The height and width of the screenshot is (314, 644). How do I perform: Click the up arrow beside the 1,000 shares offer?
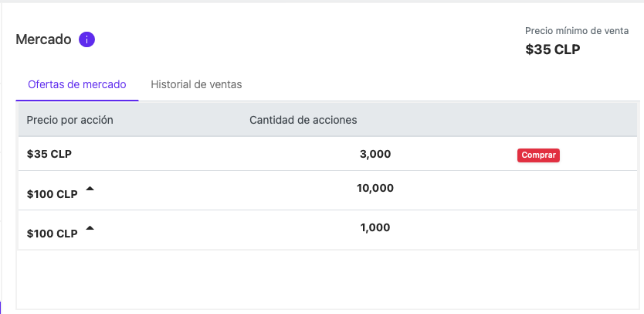[x=90, y=227]
